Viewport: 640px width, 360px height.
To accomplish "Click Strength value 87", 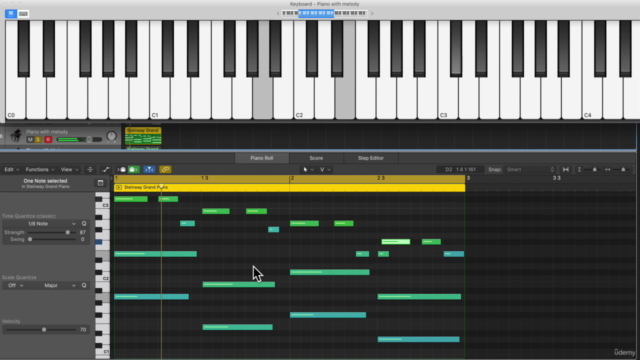I will (x=83, y=232).
